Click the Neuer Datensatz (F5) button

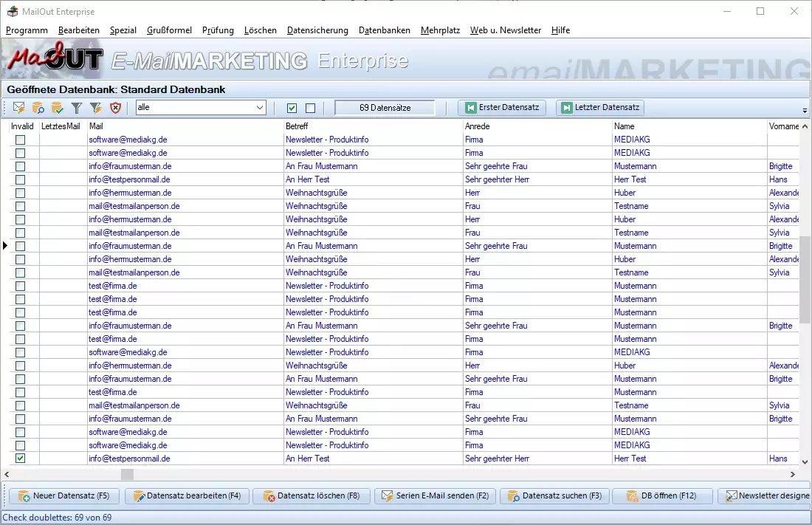(63, 495)
